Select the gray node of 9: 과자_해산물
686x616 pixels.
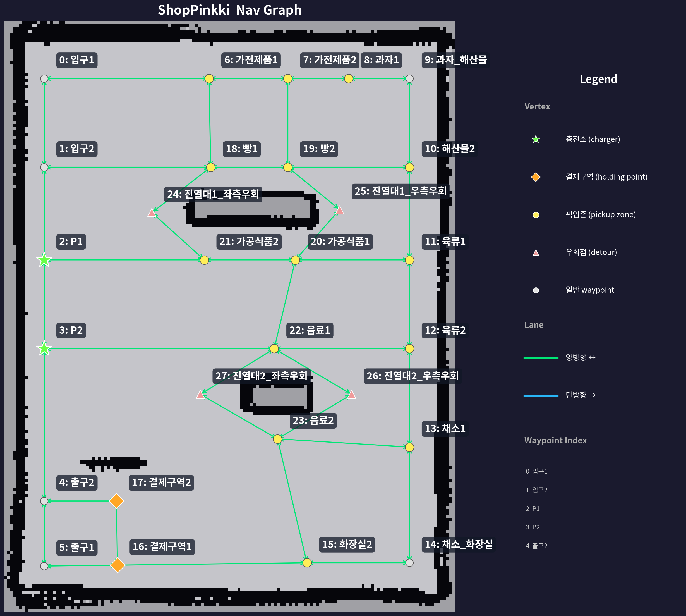[x=410, y=78]
